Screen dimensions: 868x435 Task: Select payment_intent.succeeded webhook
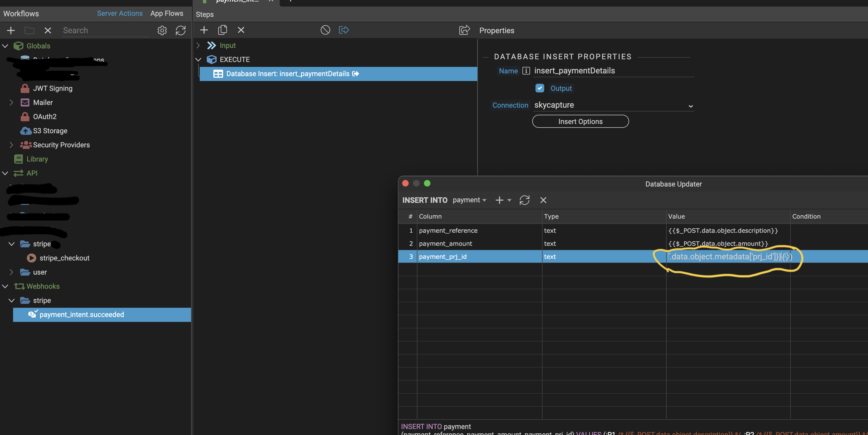pyautogui.click(x=102, y=315)
